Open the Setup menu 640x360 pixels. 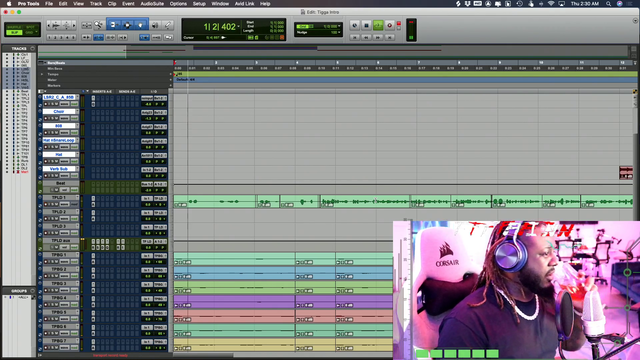[199, 4]
